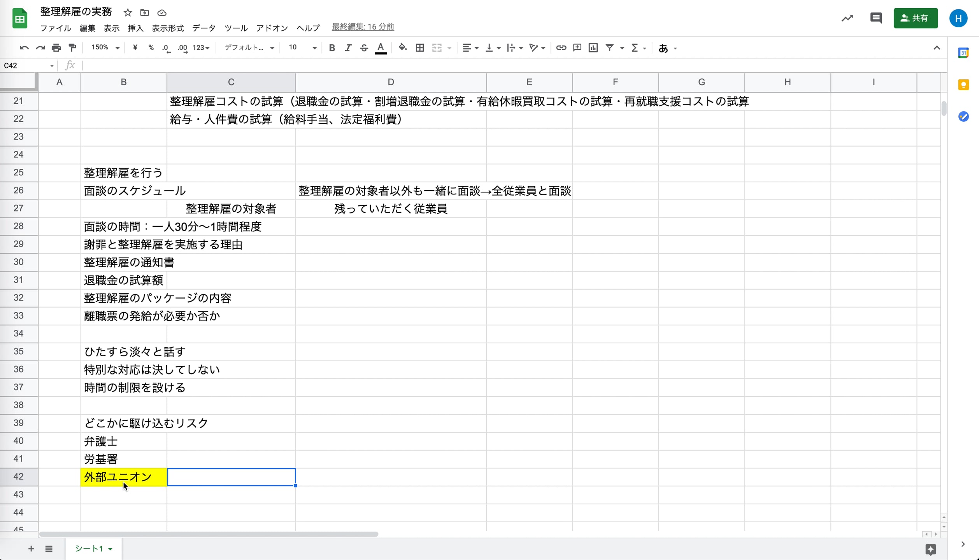Image resolution: width=979 pixels, height=560 pixels.
Task: Toggle italic text formatting
Action: tap(348, 48)
